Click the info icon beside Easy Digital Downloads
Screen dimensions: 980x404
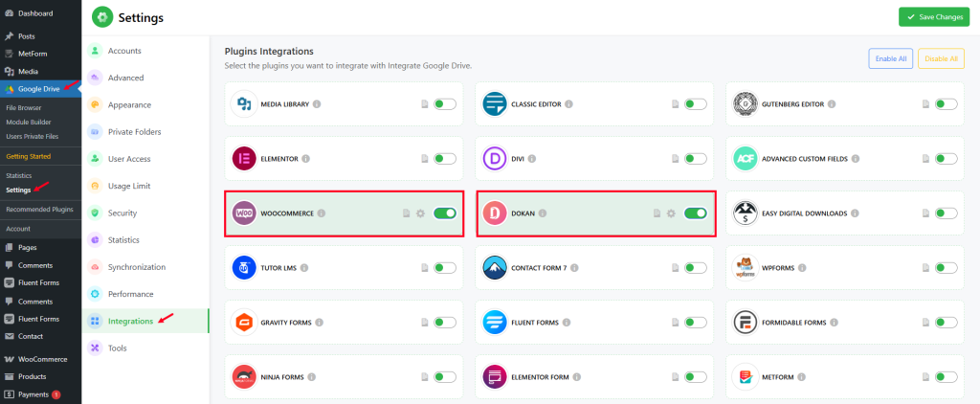tap(855, 213)
